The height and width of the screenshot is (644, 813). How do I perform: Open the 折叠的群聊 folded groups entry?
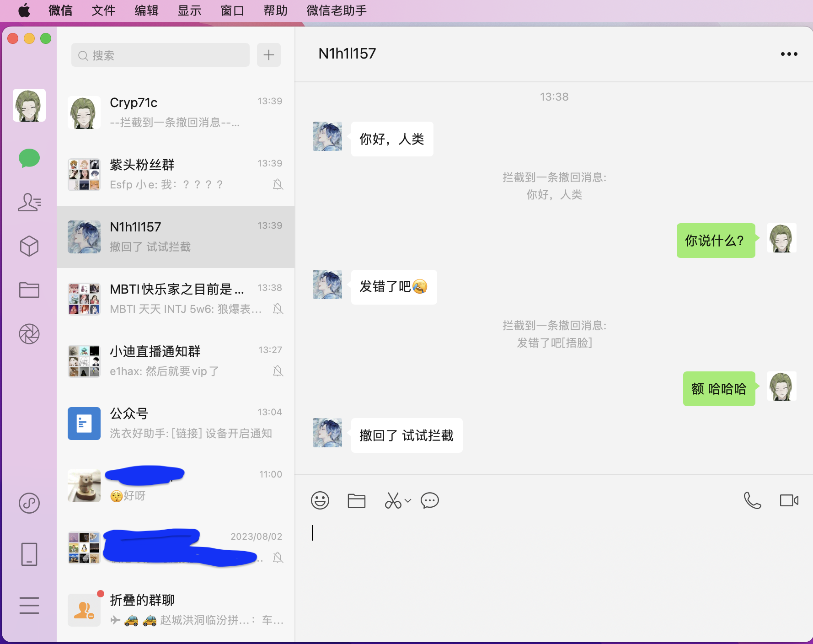click(176, 609)
